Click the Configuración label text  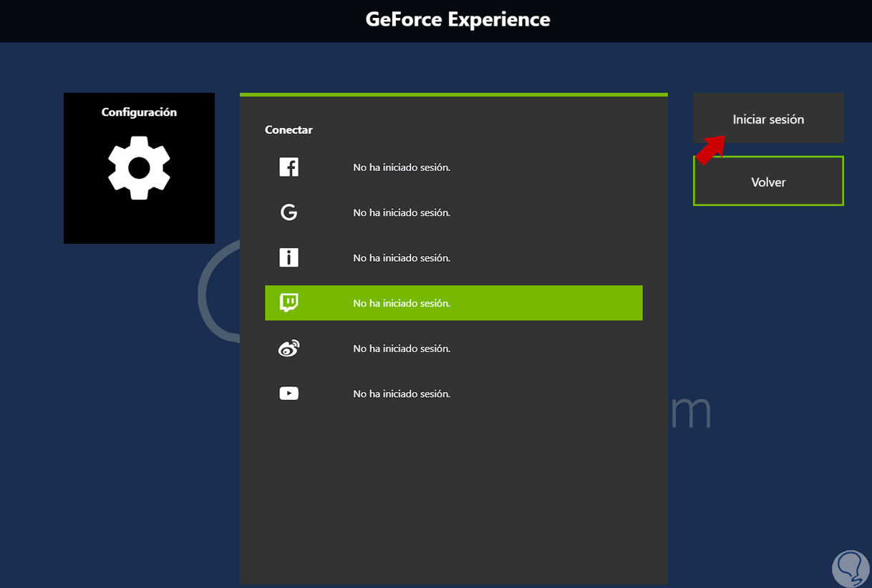click(139, 112)
